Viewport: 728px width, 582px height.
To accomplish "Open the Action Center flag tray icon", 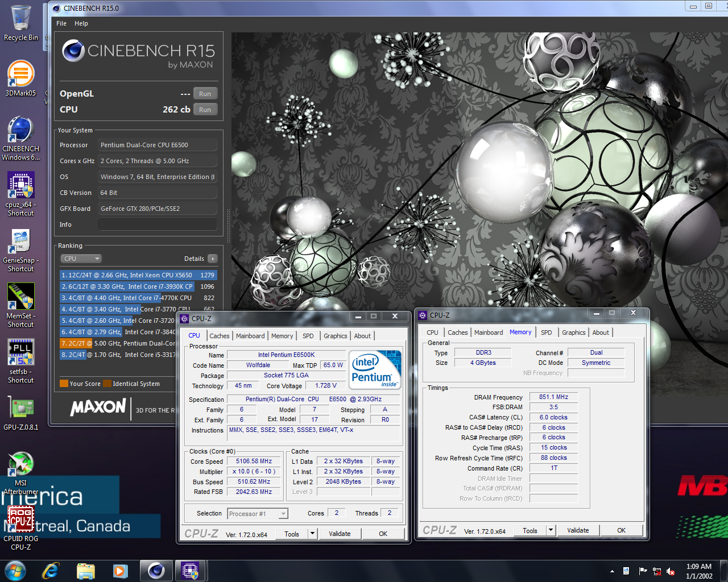I will (x=643, y=571).
